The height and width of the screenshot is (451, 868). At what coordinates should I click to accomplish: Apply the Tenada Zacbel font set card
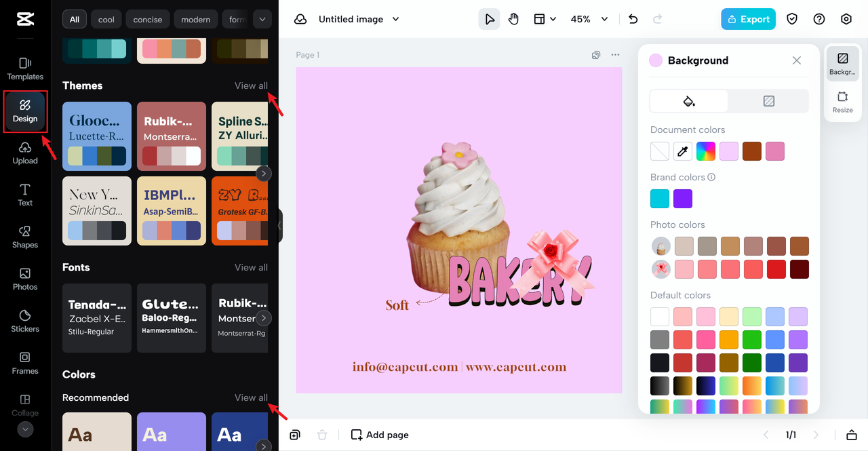pyautogui.click(x=97, y=318)
